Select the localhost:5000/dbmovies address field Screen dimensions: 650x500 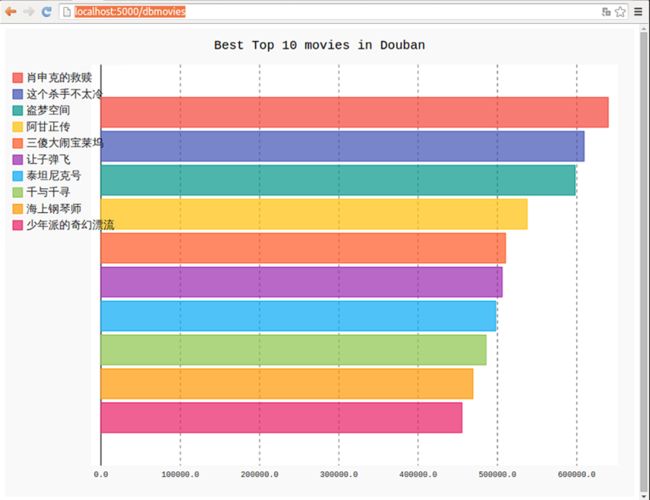pos(343,12)
